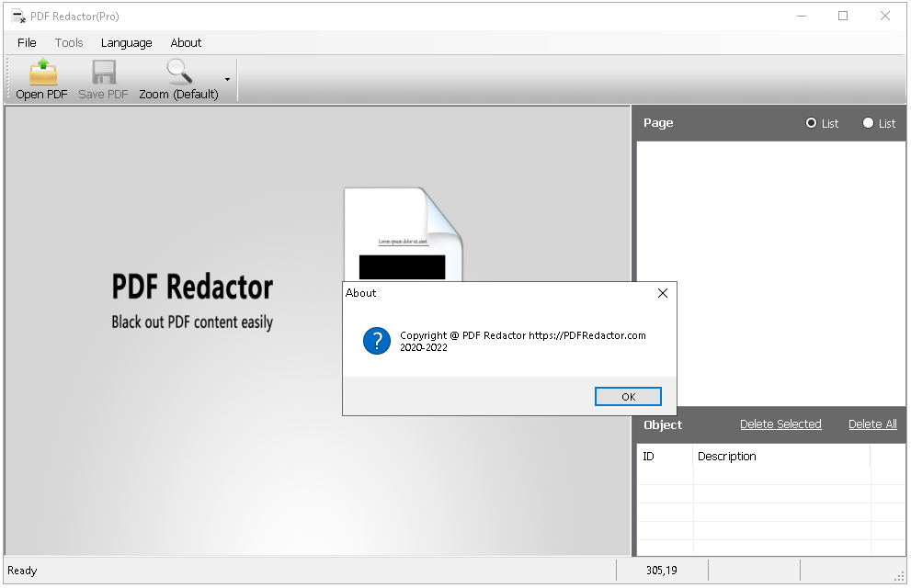Image resolution: width=911 pixels, height=588 pixels.
Task: Click the blue question mark icon
Action: pos(377,341)
